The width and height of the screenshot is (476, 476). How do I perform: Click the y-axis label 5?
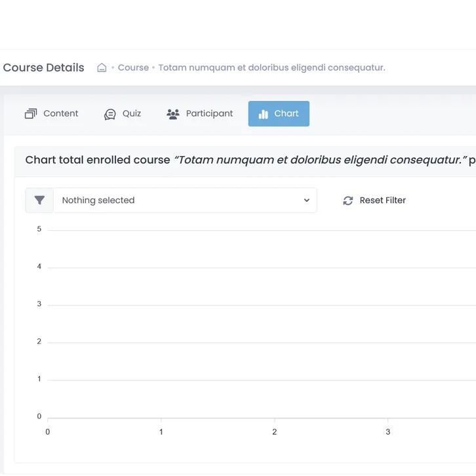point(39,229)
